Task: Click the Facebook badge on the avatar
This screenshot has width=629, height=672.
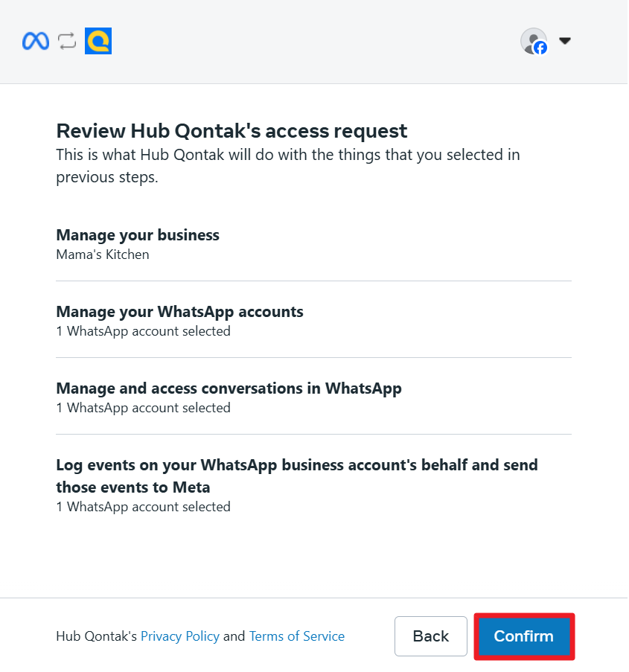Action: coord(540,48)
